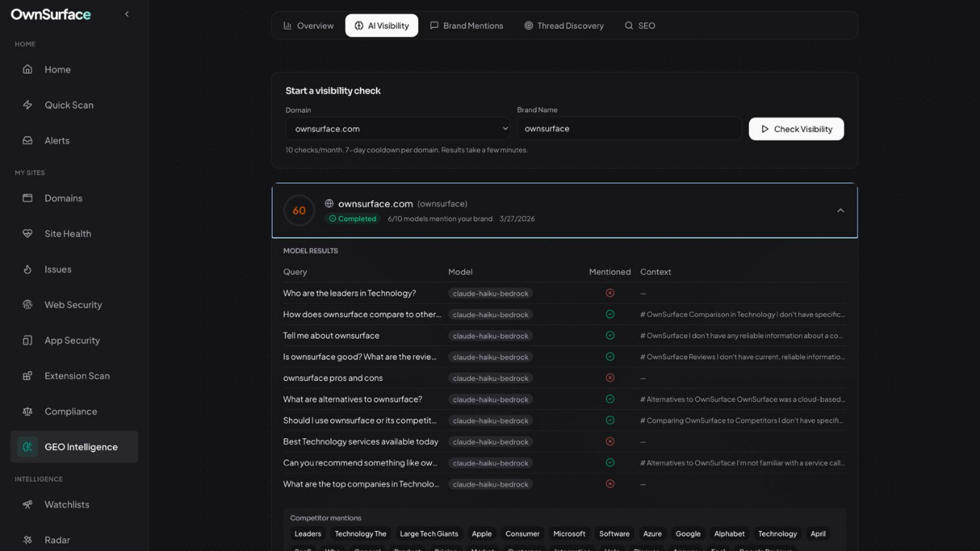Click the '6/10 models mention your brand' text
The image size is (980, 551).
[x=440, y=219]
